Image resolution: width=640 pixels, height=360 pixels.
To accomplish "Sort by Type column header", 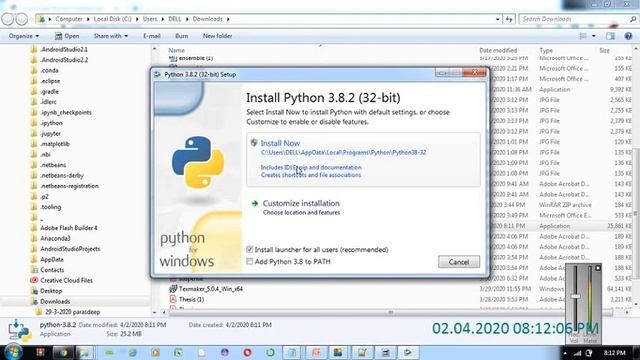I will click(x=546, y=50).
